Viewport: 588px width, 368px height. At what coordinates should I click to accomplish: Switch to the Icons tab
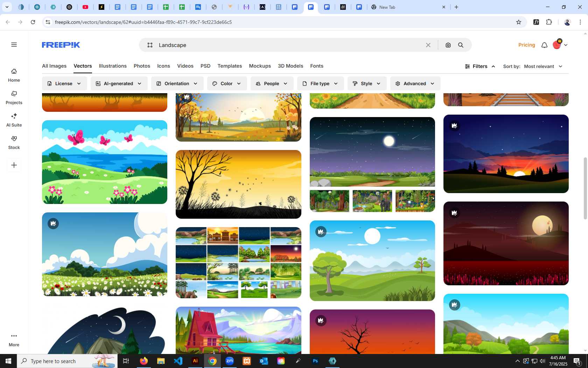163,66
